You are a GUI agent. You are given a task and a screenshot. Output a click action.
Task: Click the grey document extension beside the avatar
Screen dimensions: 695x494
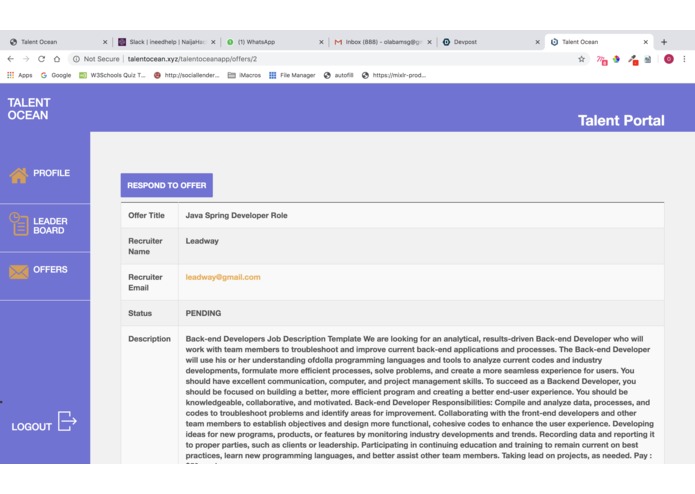coord(648,59)
